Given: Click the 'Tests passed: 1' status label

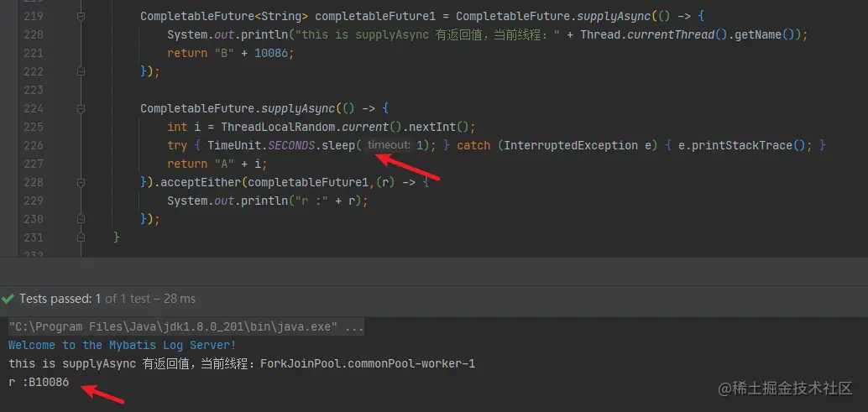Looking at the screenshot, I should tap(60, 299).
